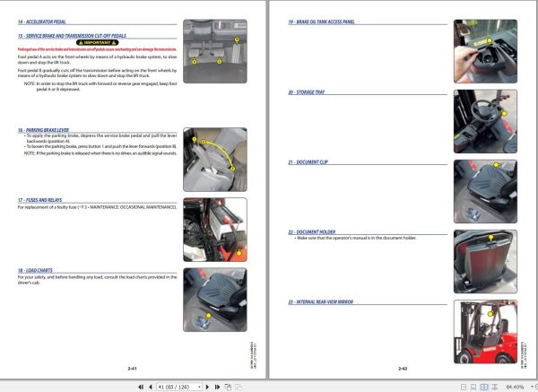
Task: Click heading 19 - BRAKE OIL TANK ACCESS PANEL
Action: tap(322, 22)
